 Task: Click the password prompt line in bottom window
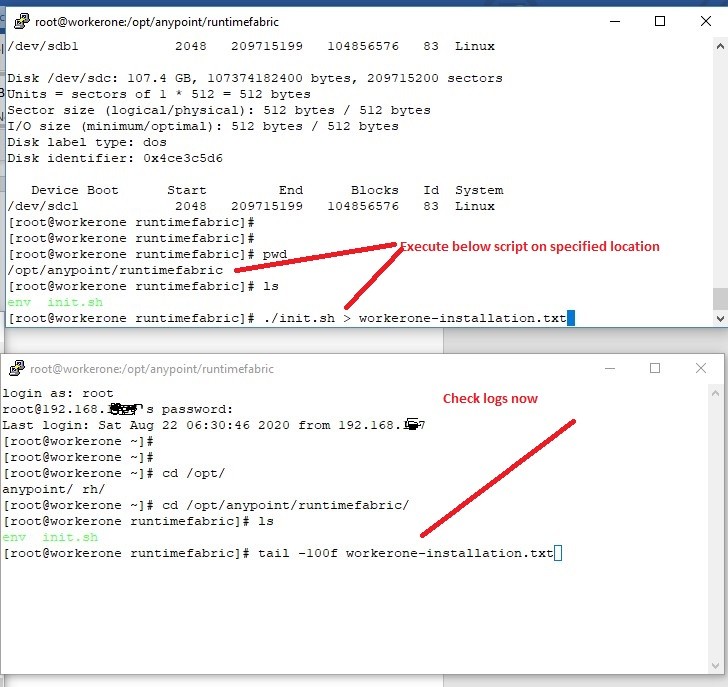point(117,409)
